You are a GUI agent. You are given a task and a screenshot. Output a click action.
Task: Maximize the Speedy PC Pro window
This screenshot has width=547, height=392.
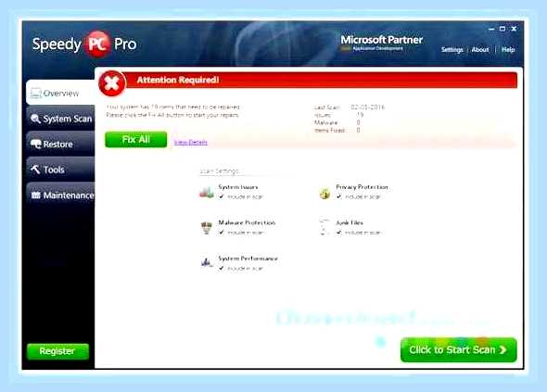[502, 29]
